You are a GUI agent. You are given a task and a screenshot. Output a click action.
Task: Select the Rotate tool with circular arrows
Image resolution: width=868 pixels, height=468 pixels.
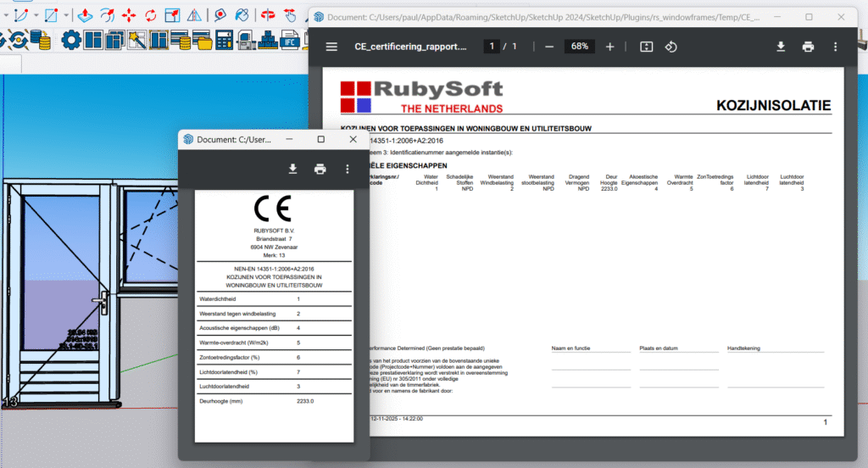click(151, 15)
